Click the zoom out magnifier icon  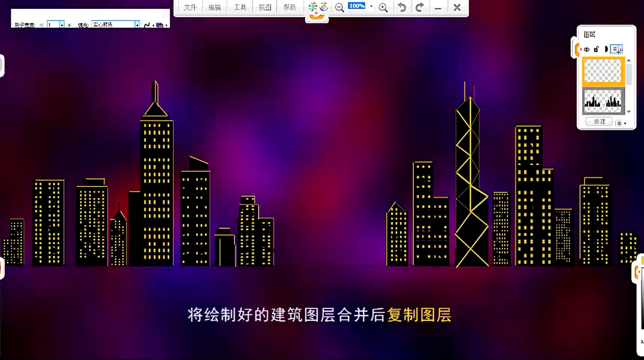coord(339,7)
